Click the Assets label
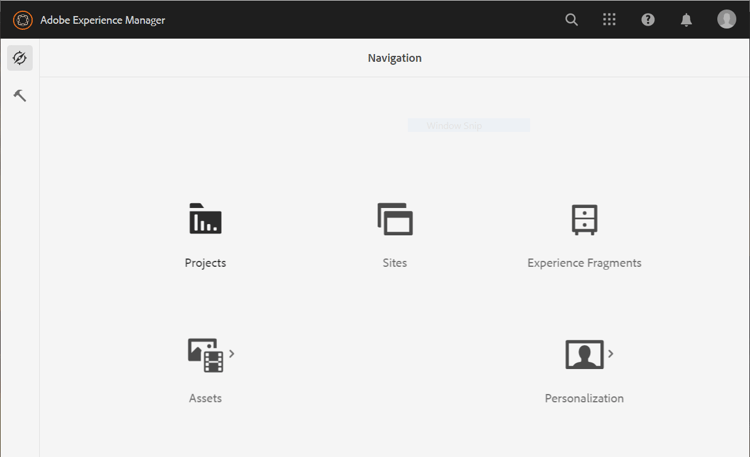 [205, 398]
